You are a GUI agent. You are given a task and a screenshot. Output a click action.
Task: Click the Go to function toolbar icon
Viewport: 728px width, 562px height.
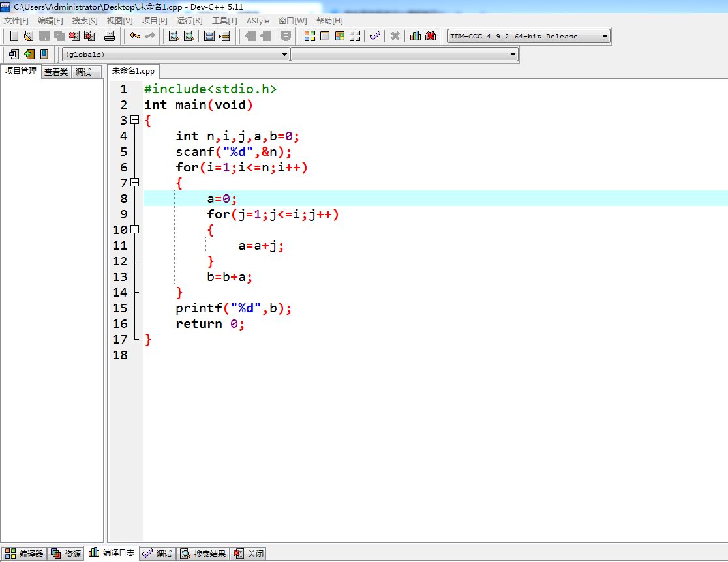[209, 36]
